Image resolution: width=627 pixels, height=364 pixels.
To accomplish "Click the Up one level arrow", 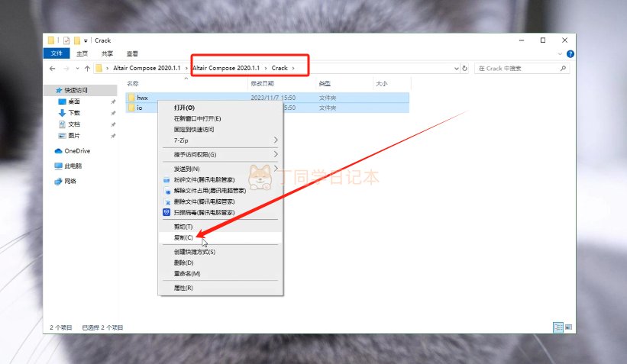I will coord(87,69).
